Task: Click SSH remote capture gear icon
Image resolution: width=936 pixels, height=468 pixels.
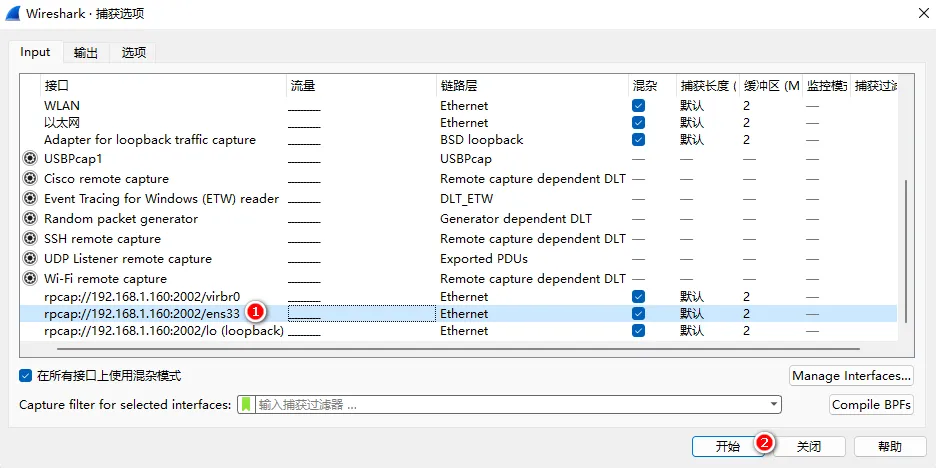Action: tap(29, 239)
